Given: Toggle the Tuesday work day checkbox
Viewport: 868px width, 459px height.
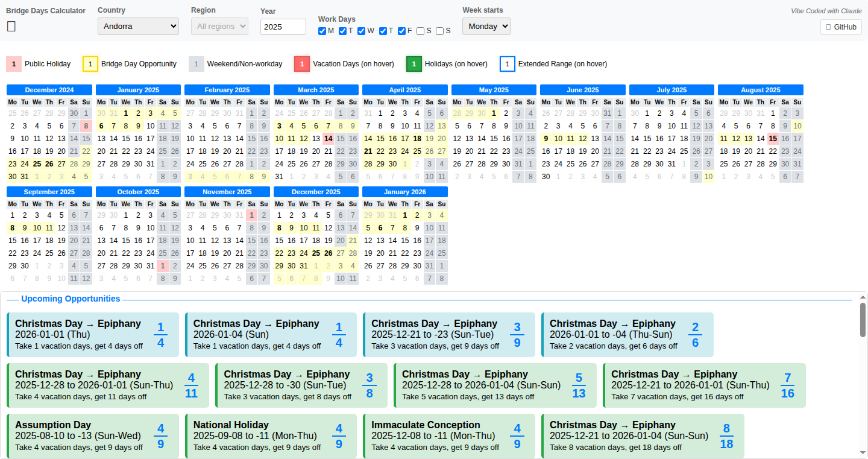Looking at the screenshot, I should point(342,31).
